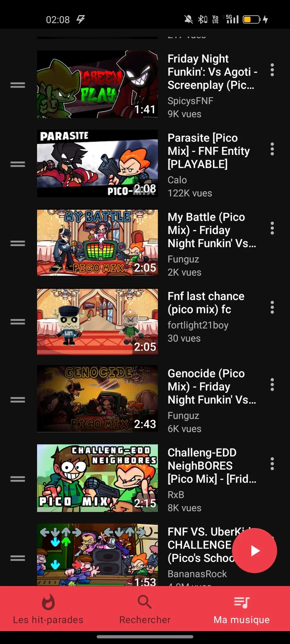Tap the reorder handle beside Fnf last chance
290x644 pixels.
click(18, 322)
